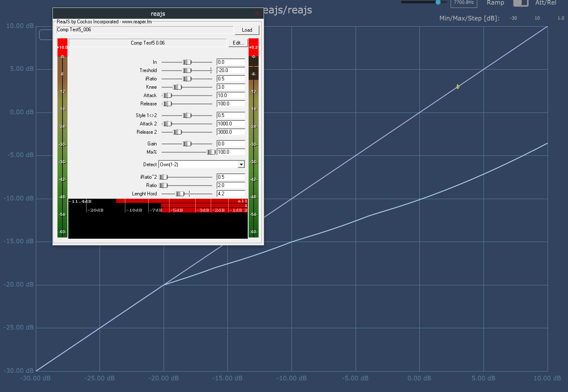Viewport: 568px width, 392px height.
Task: Click the left input level meter in reajs
Action: pos(62,138)
